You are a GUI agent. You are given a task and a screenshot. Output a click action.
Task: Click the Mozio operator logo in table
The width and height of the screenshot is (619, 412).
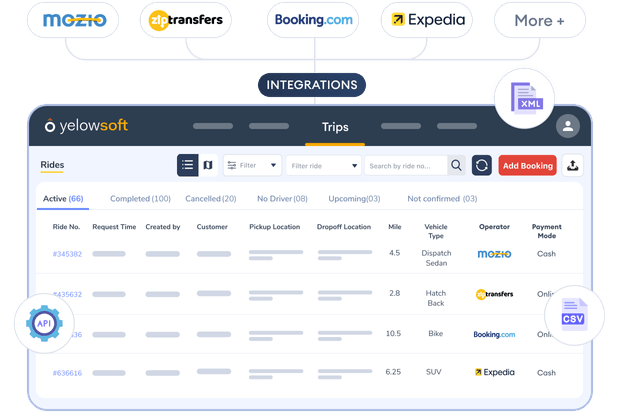coord(494,254)
